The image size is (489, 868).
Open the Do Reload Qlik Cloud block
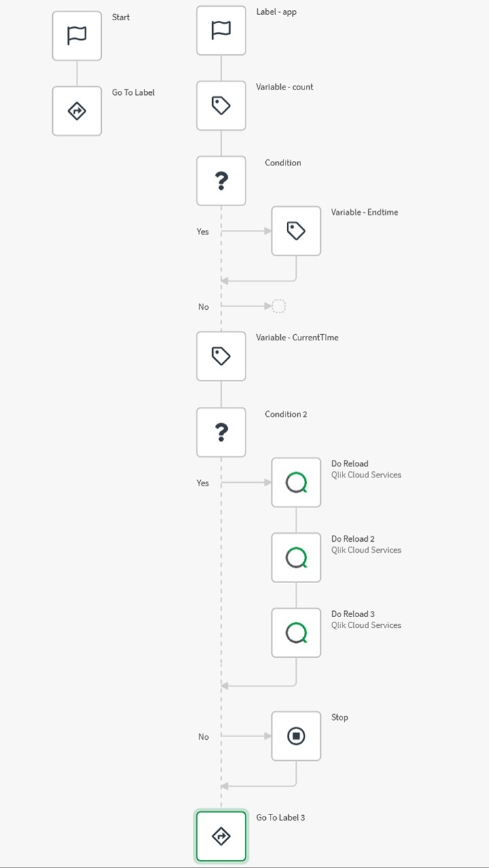(296, 482)
